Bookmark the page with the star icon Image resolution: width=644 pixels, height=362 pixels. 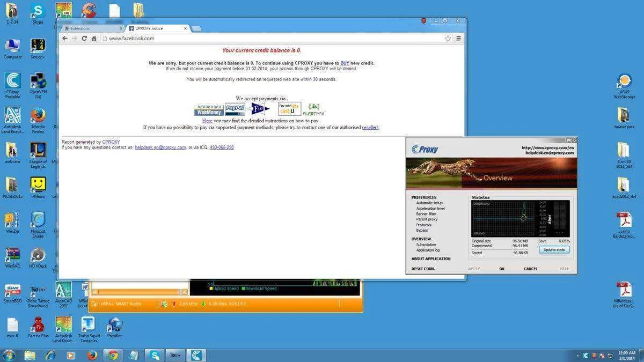tap(448, 39)
